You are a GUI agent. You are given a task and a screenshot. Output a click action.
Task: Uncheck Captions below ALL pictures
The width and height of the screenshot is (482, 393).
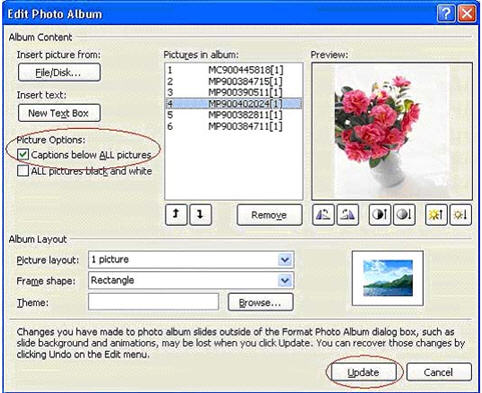(x=23, y=154)
